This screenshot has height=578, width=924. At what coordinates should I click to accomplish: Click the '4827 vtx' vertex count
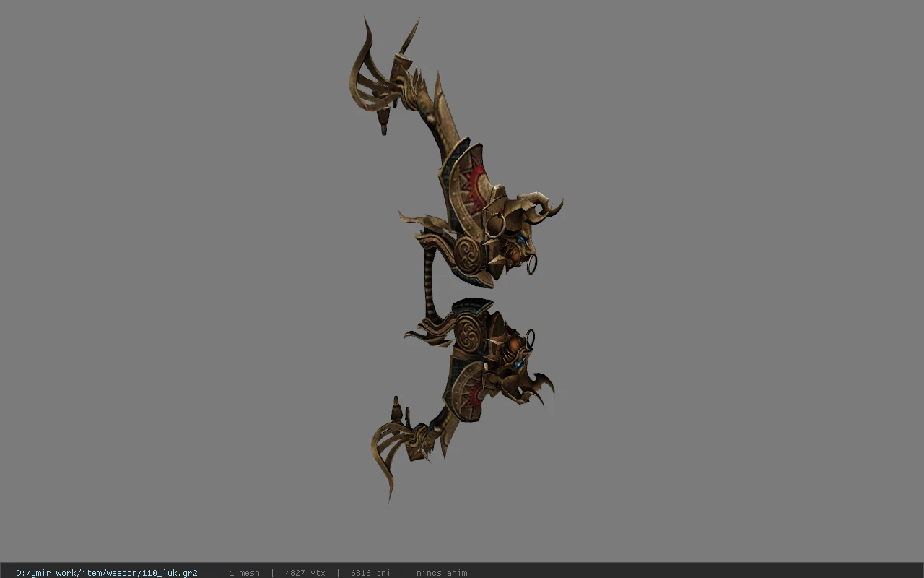coord(305,573)
